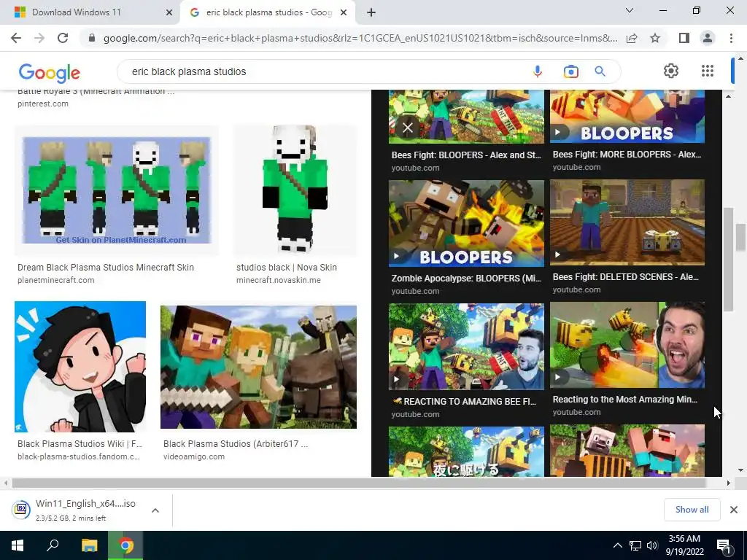The width and height of the screenshot is (747, 560).
Task: Show hidden system tray icons
Action: [617, 545]
